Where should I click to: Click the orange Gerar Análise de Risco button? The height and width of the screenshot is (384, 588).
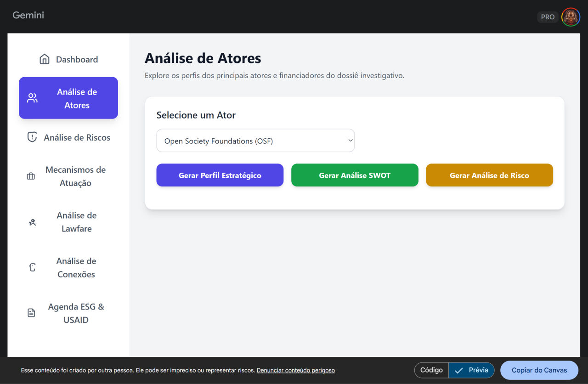pos(489,175)
